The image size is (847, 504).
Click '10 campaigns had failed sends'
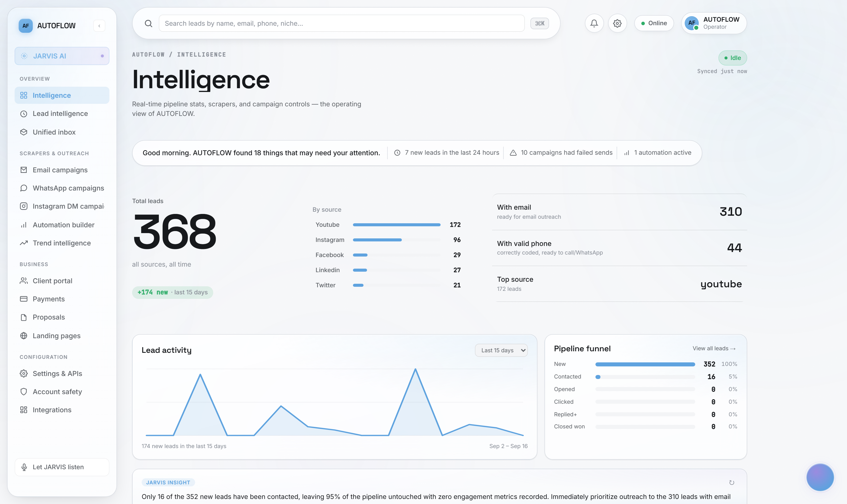(x=561, y=152)
